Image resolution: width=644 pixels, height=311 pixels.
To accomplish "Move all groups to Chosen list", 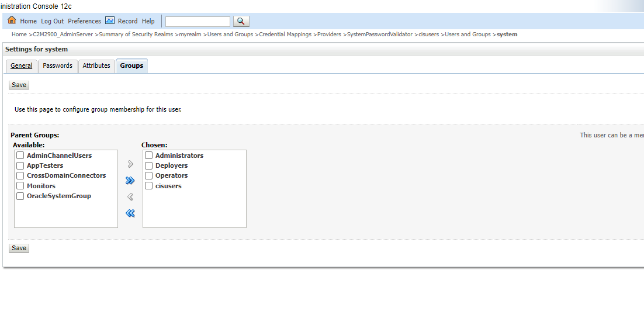I will [130, 181].
